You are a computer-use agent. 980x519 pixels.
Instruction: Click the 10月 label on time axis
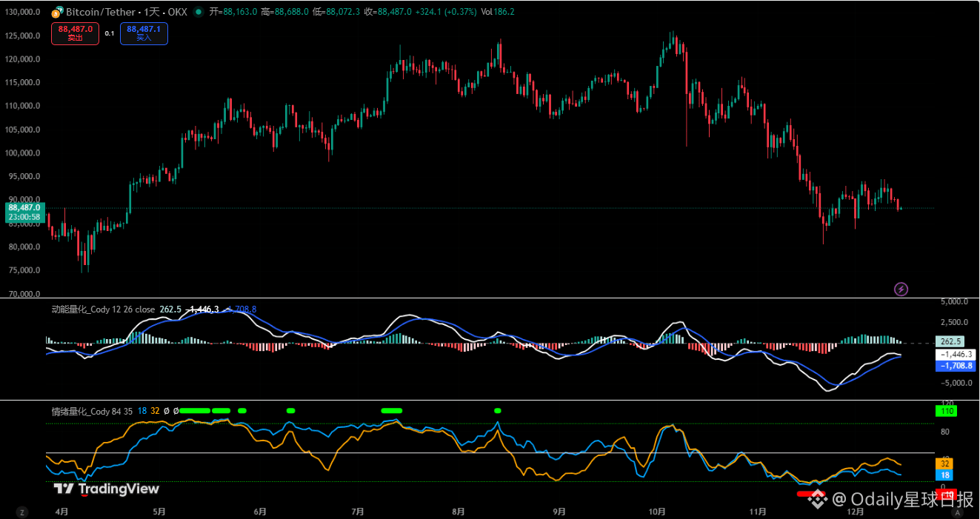pyautogui.click(x=657, y=512)
